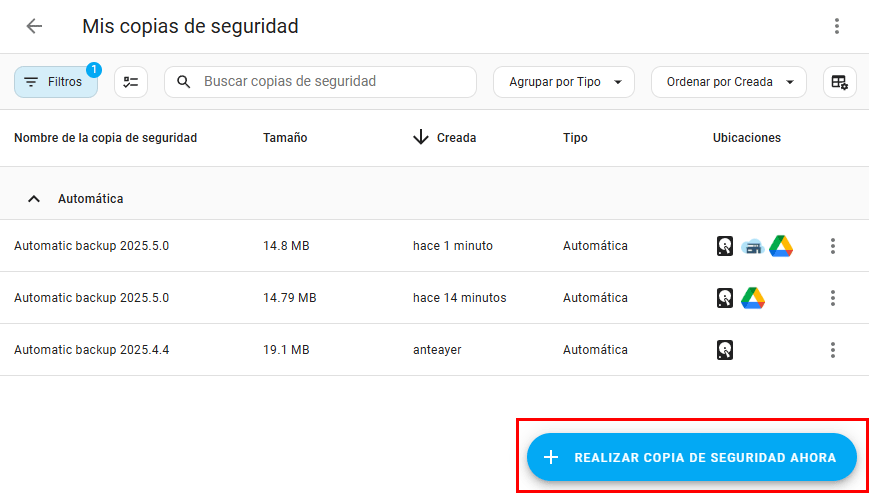Viewport: 869px width, 493px height.
Task: Click into Buscar copias de seguridad field
Action: coord(330,82)
